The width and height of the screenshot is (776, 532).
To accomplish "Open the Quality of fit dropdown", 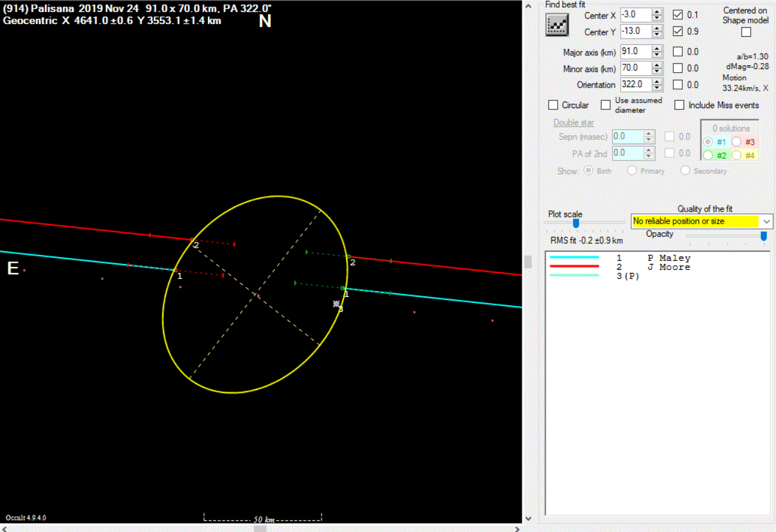I will 767,221.
